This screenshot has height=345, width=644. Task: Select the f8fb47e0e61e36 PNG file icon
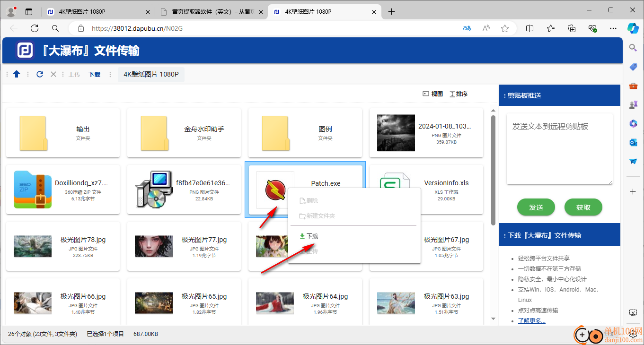[x=153, y=189]
